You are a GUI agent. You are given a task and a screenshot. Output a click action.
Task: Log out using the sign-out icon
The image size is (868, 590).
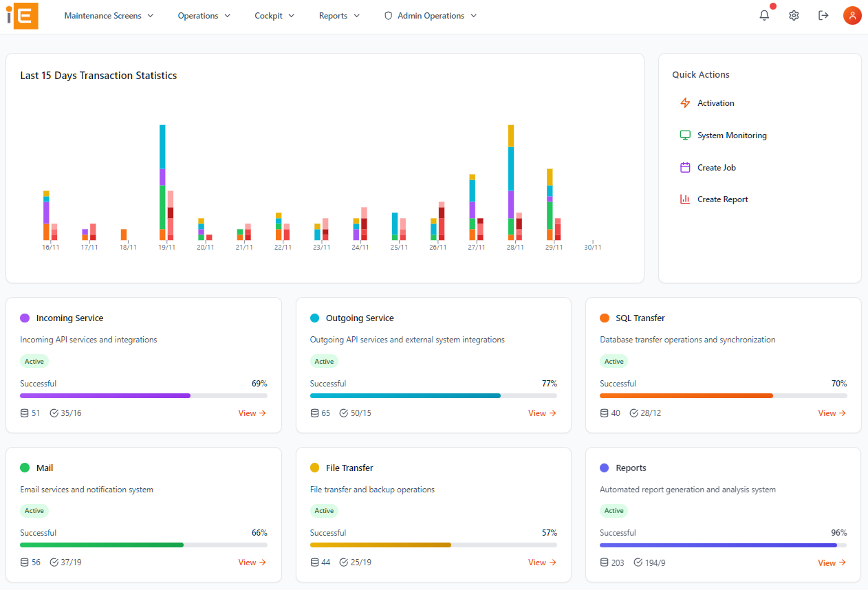point(823,15)
